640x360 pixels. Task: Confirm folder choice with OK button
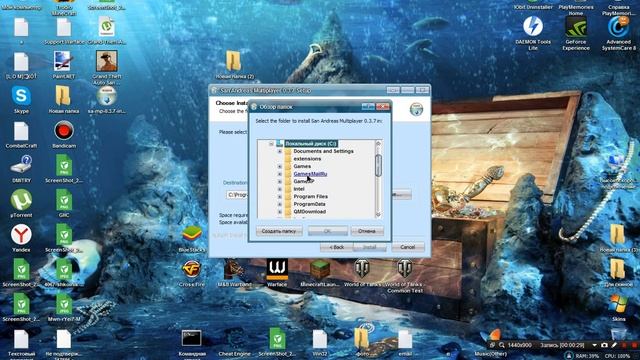coord(328,231)
